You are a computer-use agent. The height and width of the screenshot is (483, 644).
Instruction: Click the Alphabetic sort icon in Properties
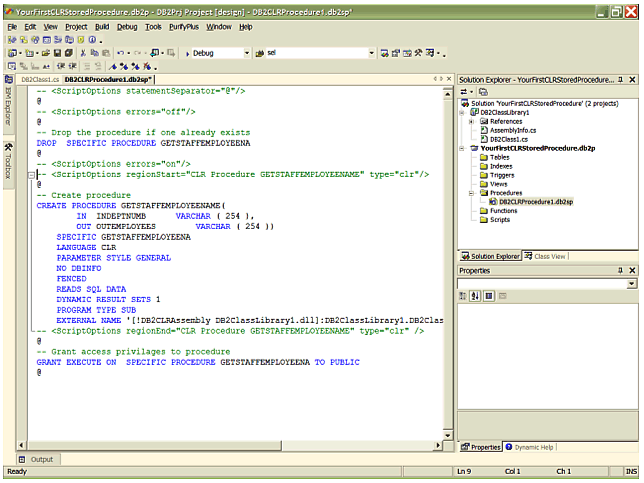tap(475, 296)
